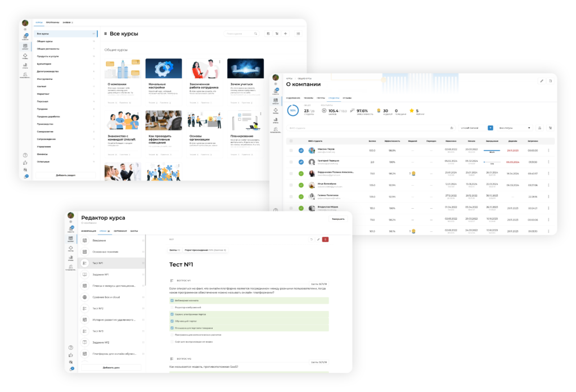
Task: Click the pencil edit icon in Редактор курса toolbar
Action: tap(318, 240)
